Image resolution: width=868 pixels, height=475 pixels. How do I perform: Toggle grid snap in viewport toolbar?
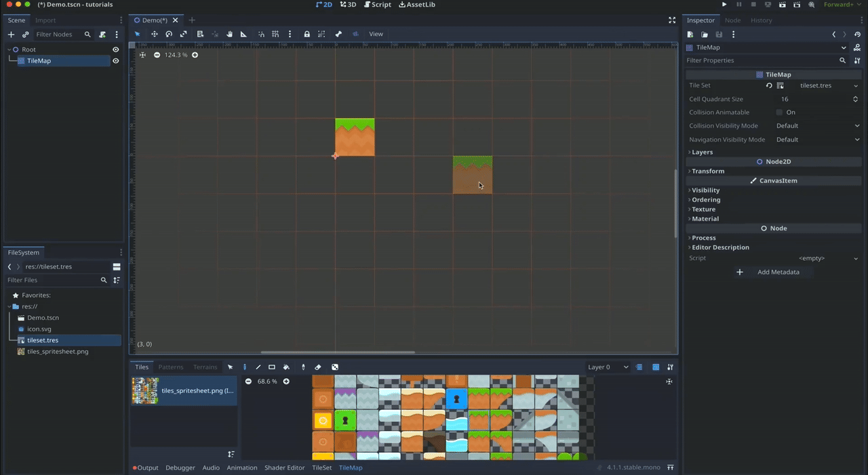(x=275, y=34)
